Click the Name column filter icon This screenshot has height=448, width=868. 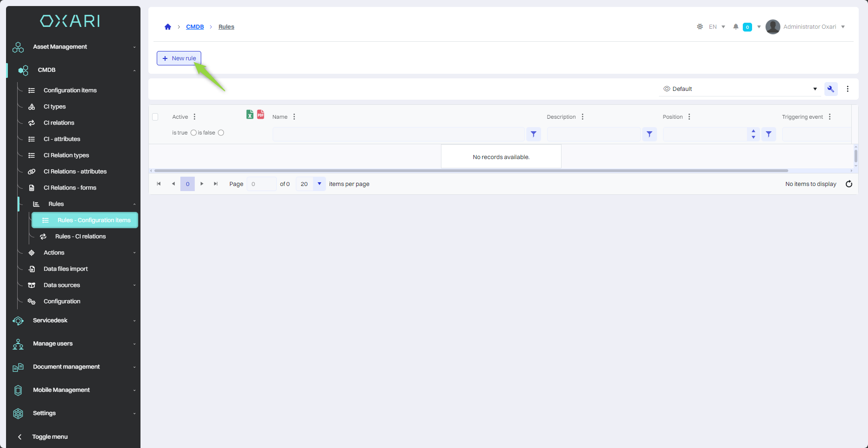pos(533,134)
